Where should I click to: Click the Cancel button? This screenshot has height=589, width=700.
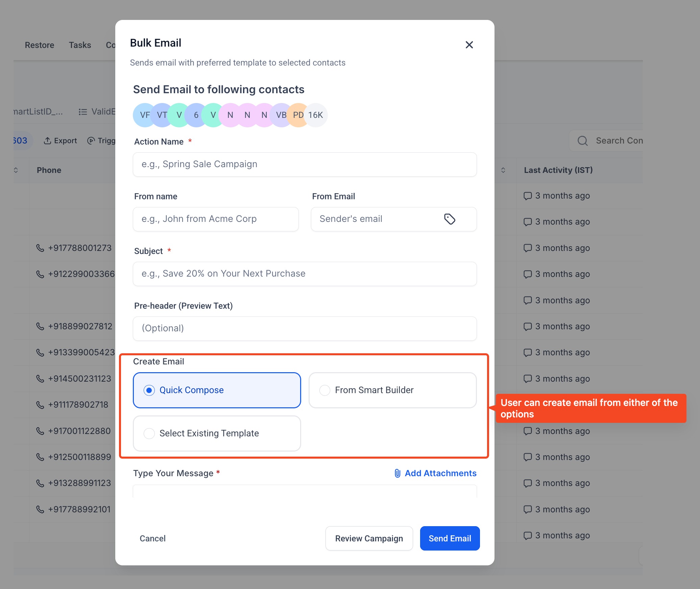tap(152, 538)
